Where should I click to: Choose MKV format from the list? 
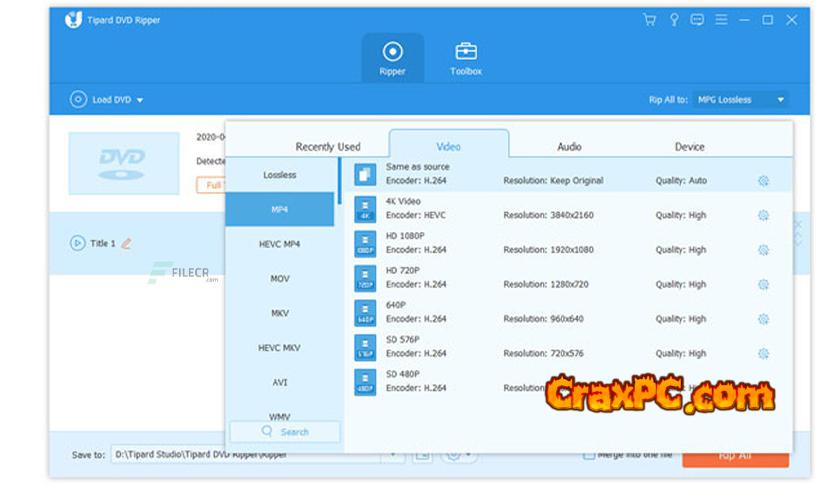[280, 313]
